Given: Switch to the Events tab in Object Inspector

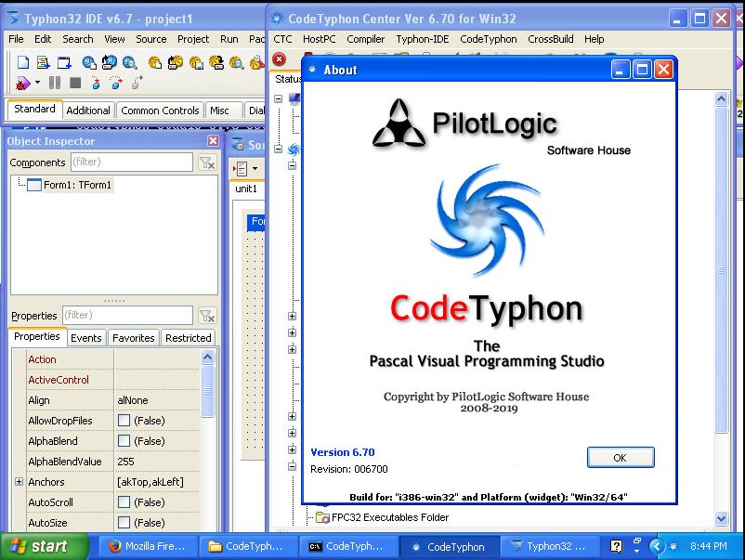Looking at the screenshot, I should (x=85, y=337).
